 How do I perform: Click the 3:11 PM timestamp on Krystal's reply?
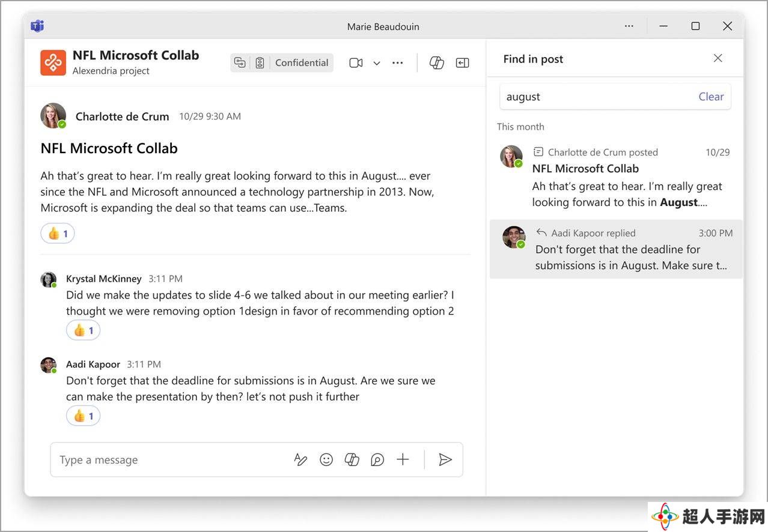click(x=165, y=279)
